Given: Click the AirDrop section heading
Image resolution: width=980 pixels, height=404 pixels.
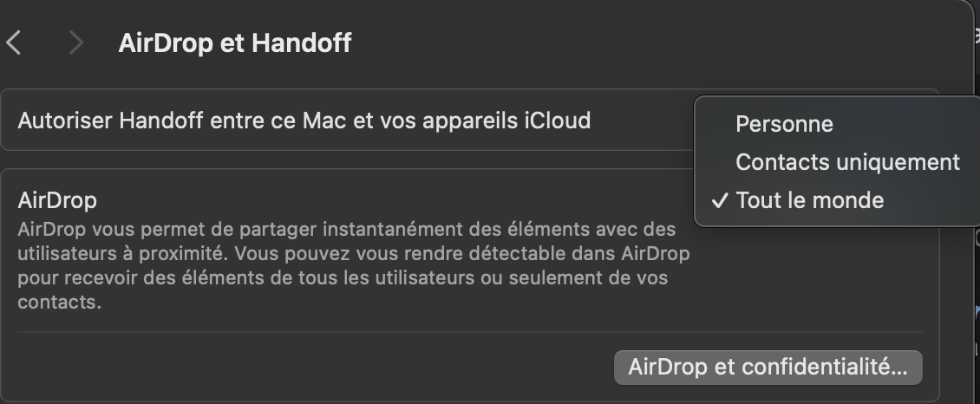Looking at the screenshot, I should (x=57, y=200).
